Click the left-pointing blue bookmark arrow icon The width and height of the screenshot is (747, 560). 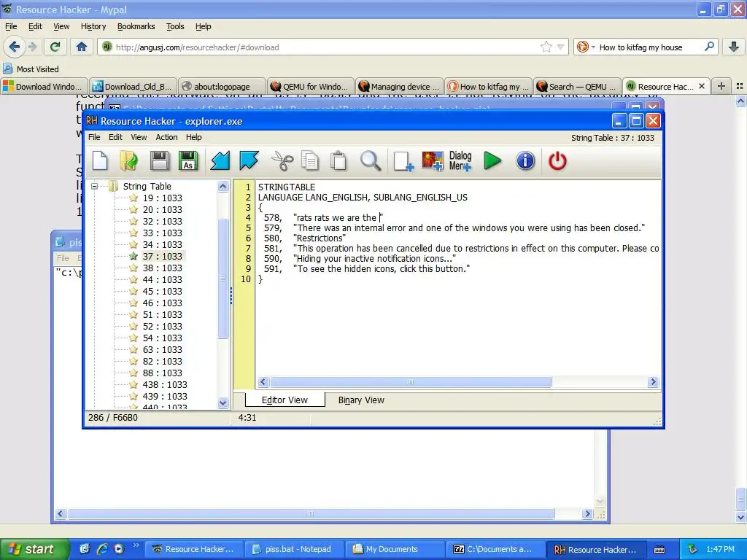coord(220,160)
